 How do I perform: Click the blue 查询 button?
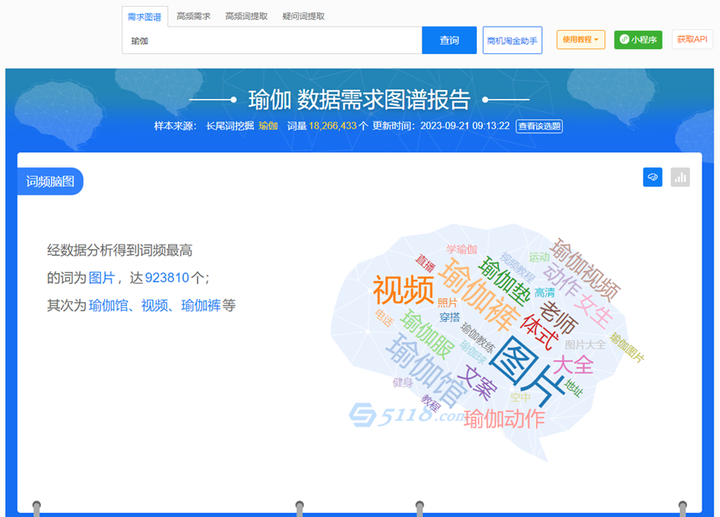coord(449,40)
